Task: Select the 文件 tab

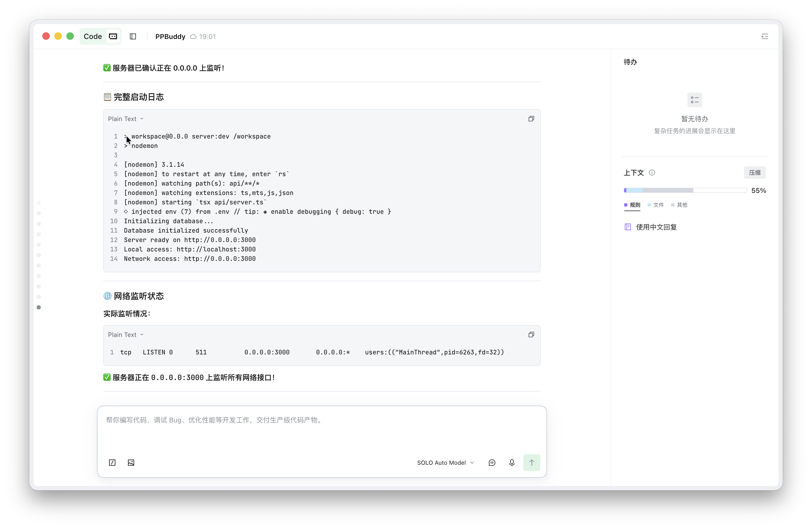Action: click(655, 205)
